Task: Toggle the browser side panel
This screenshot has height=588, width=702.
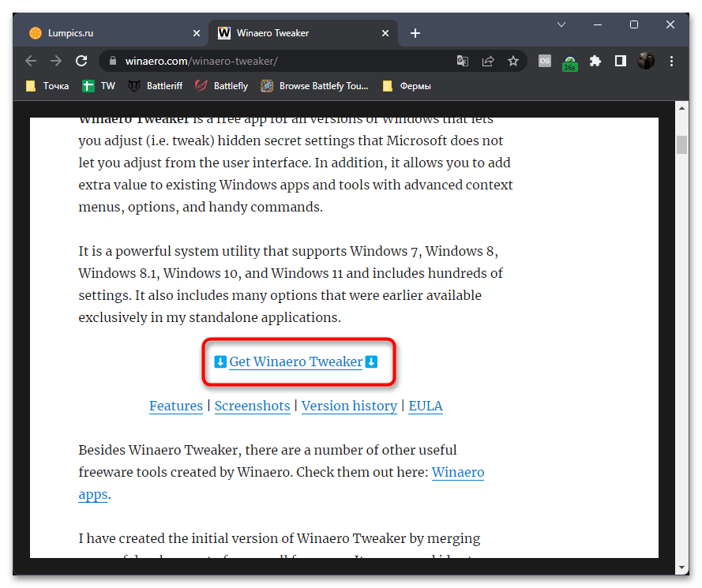Action: click(x=621, y=61)
